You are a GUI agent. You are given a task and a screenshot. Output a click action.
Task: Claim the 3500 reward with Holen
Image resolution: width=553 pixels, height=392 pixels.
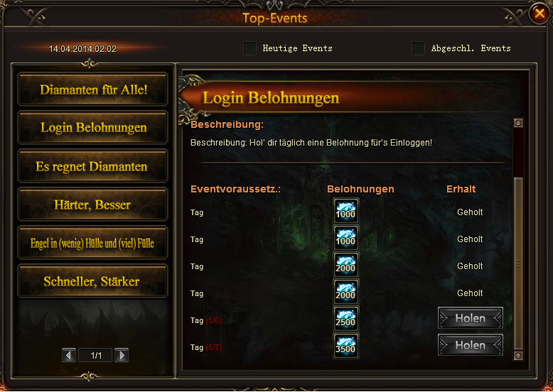(x=471, y=345)
